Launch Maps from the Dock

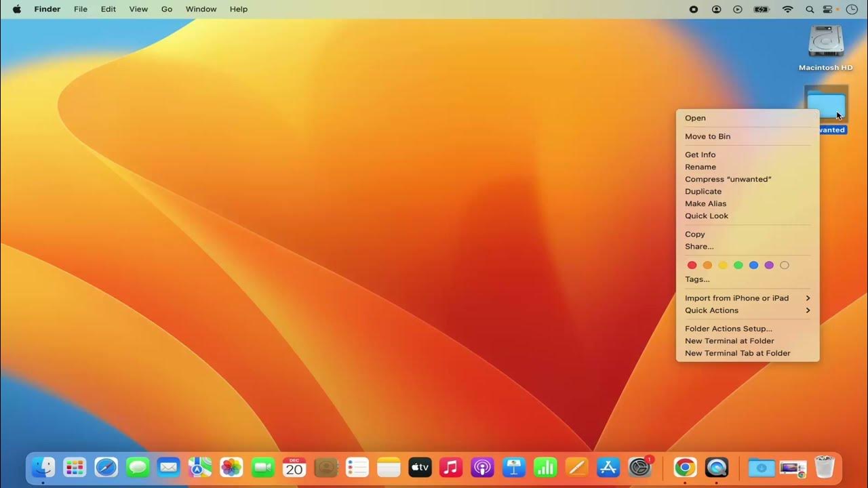coord(200,467)
